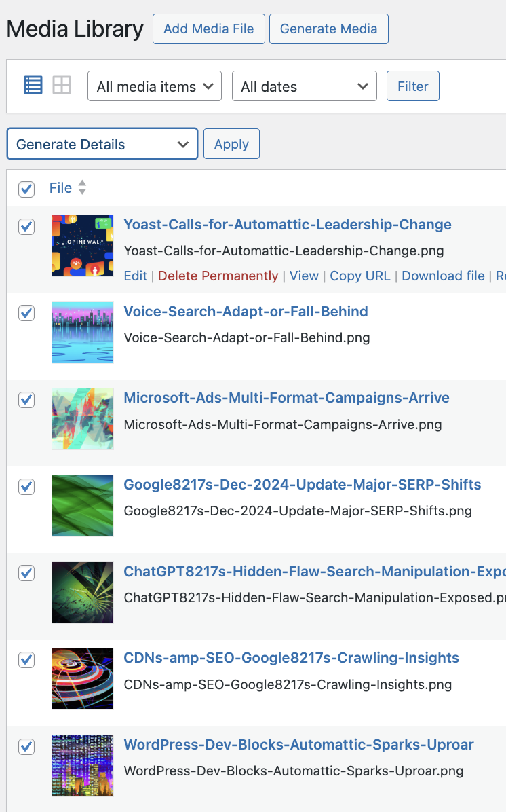Click the Add Media File button
506x812 pixels.
[x=208, y=29]
